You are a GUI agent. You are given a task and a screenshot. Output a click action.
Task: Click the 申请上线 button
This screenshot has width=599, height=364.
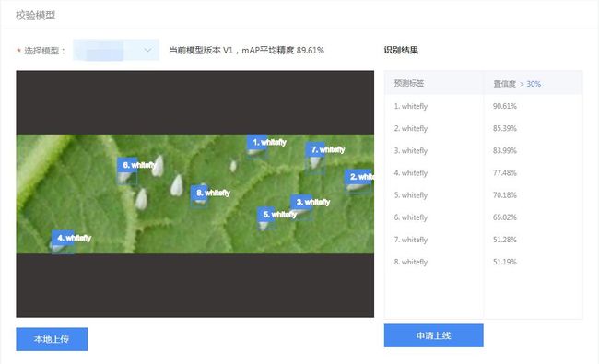[434, 335]
